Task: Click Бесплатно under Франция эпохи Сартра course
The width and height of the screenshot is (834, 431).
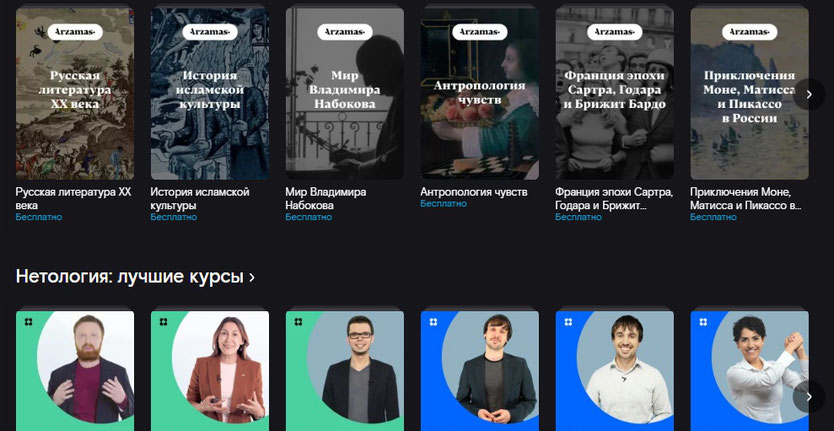Action: pyautogui.click(x=579, y=217)
